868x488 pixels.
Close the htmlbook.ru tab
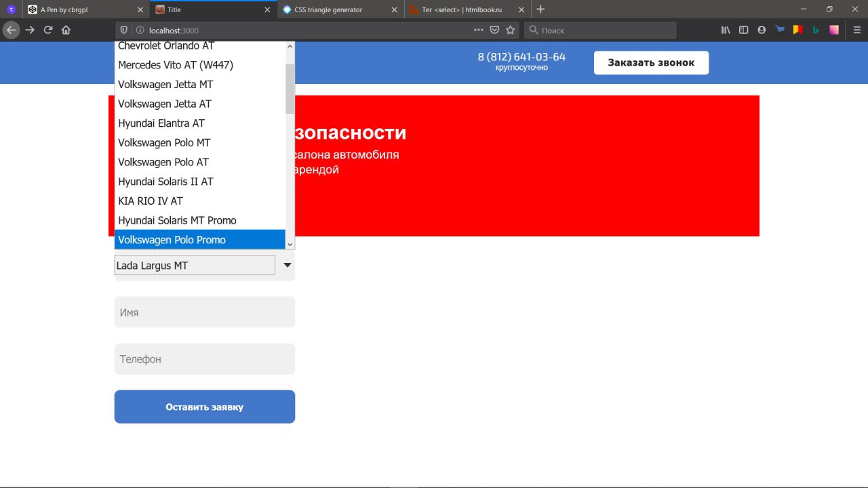[521, 9]
